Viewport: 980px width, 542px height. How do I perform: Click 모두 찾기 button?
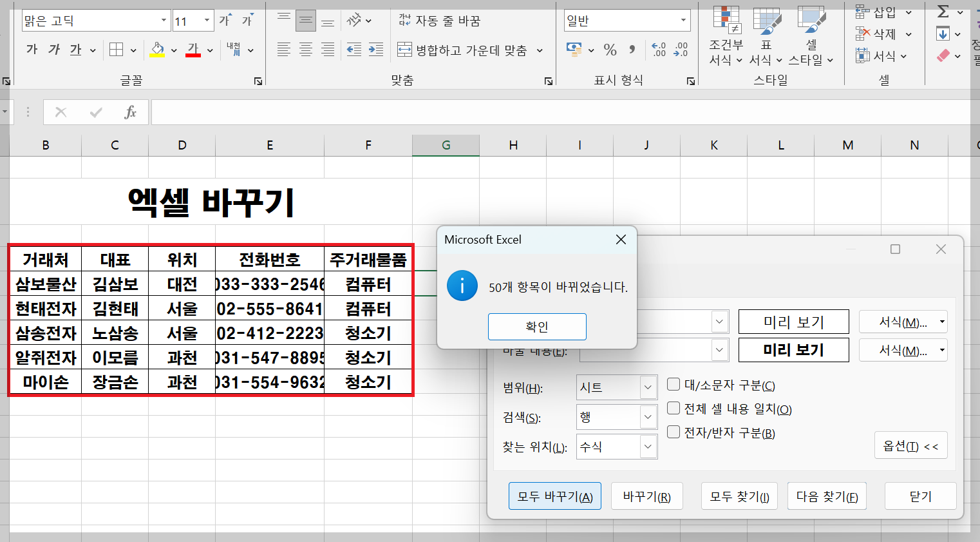point(739,496)
